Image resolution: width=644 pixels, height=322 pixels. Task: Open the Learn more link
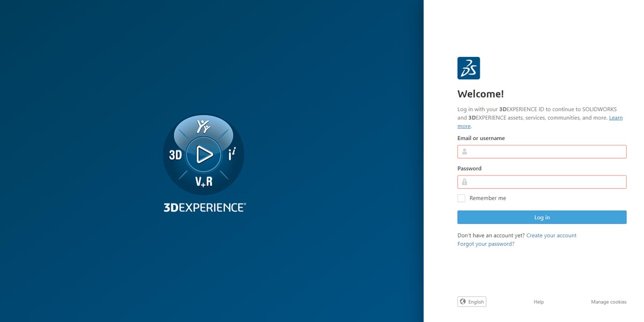pyautogui.click(x=616, y=118)
